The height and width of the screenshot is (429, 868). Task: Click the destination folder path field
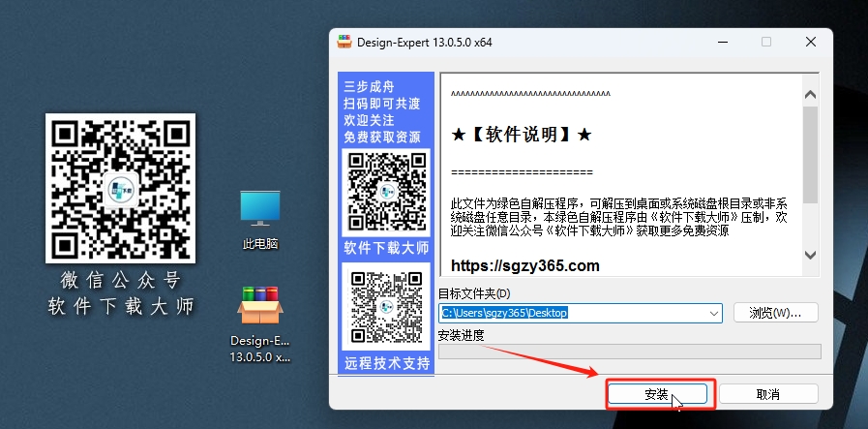pyautogui.click(x=581, y=313)
